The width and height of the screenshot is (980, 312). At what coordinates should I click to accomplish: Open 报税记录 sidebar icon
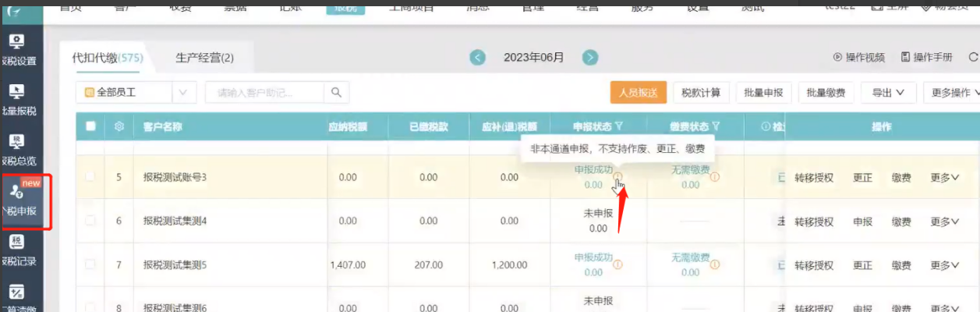coord(17,250)
